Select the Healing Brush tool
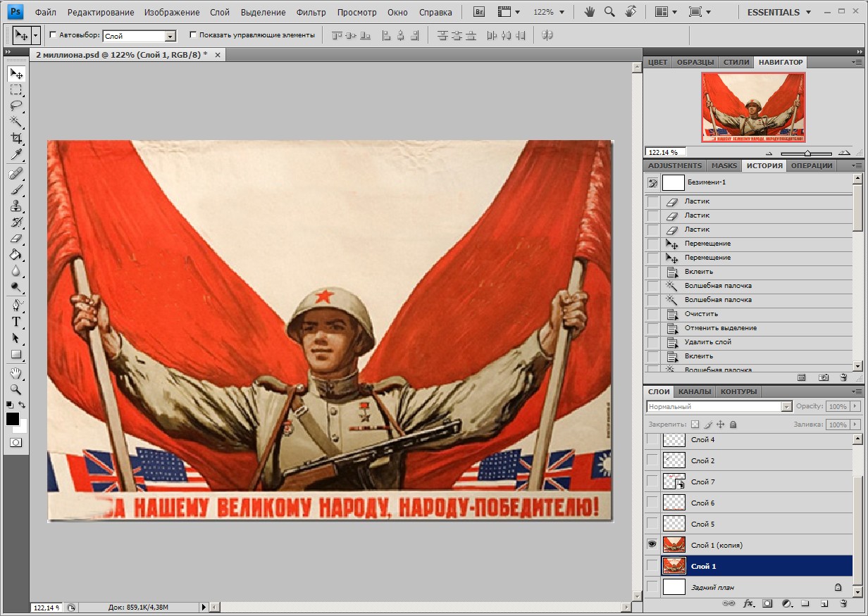Viewport: 868px width, 616px height. click(16, 173)
